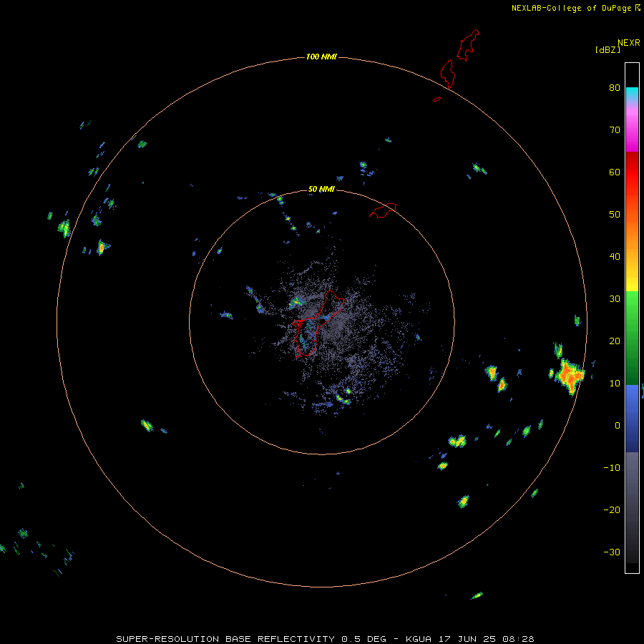Click the 0 dBZ scale value
Image resolution: width=644 pixels, height=644 pixels.
coord(618,426)
